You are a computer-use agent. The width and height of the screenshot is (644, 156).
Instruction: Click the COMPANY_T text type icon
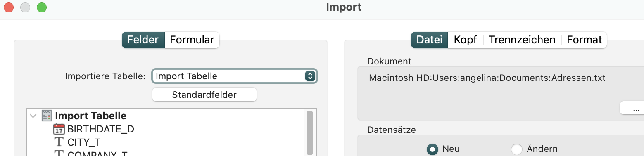tap(59, 154)
